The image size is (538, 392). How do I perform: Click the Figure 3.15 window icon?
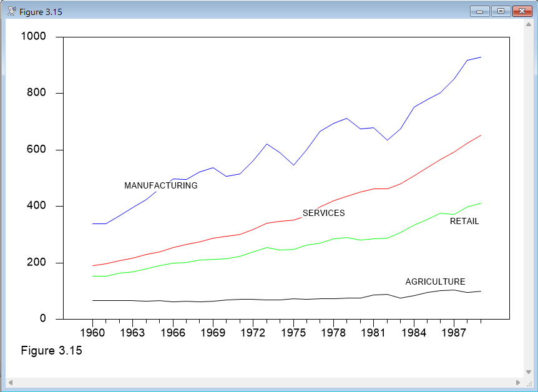[x=11, y=12]
